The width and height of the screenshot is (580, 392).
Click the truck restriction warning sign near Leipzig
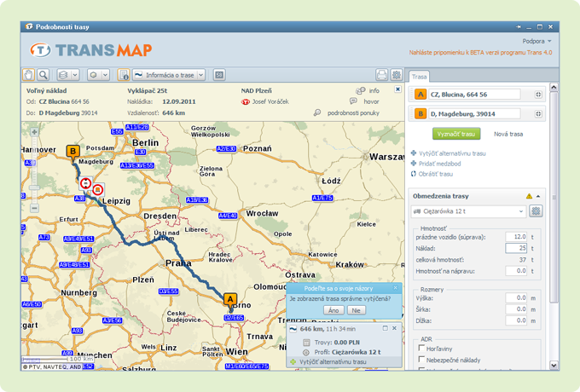[97, 189]
